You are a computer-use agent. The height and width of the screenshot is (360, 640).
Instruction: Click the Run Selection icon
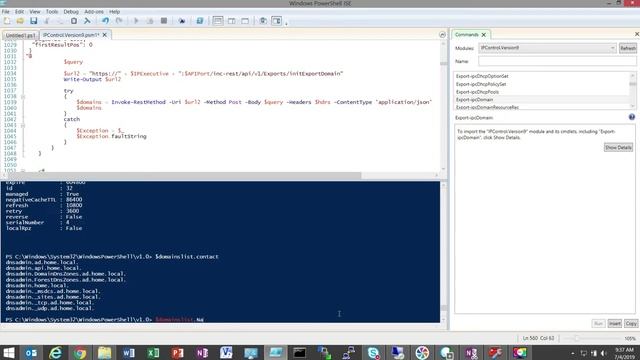[150, 21]
